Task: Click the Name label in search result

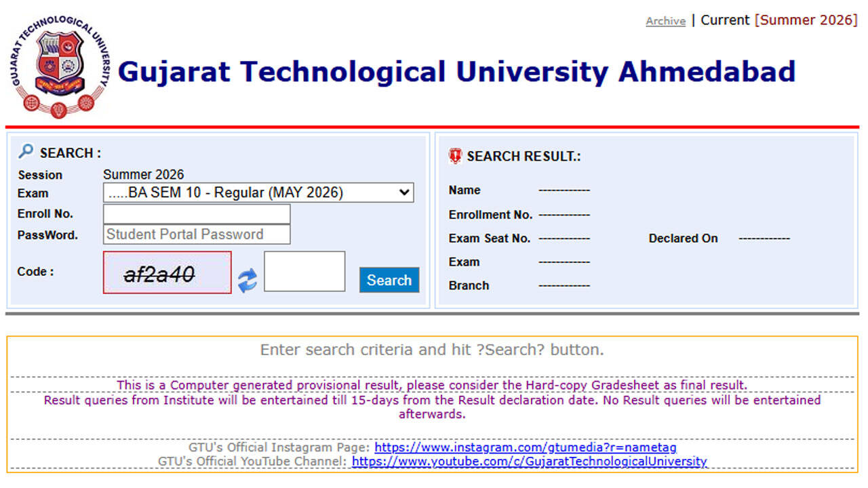Action: 465,190
